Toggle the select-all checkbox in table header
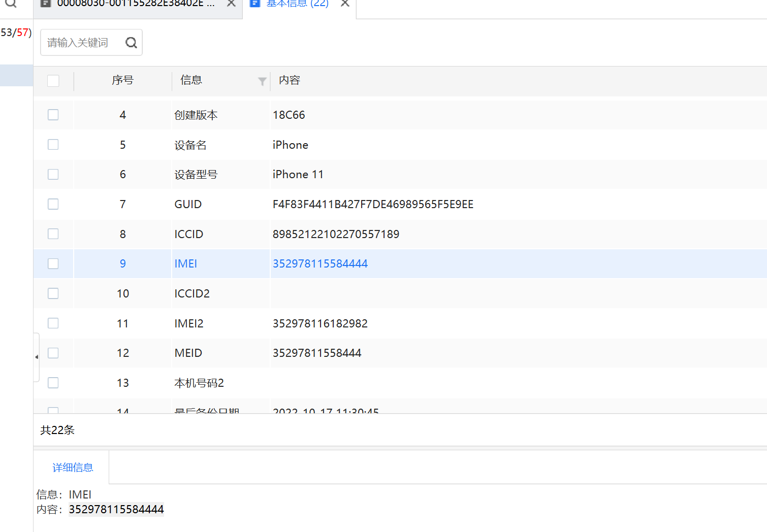 point(53,81)
